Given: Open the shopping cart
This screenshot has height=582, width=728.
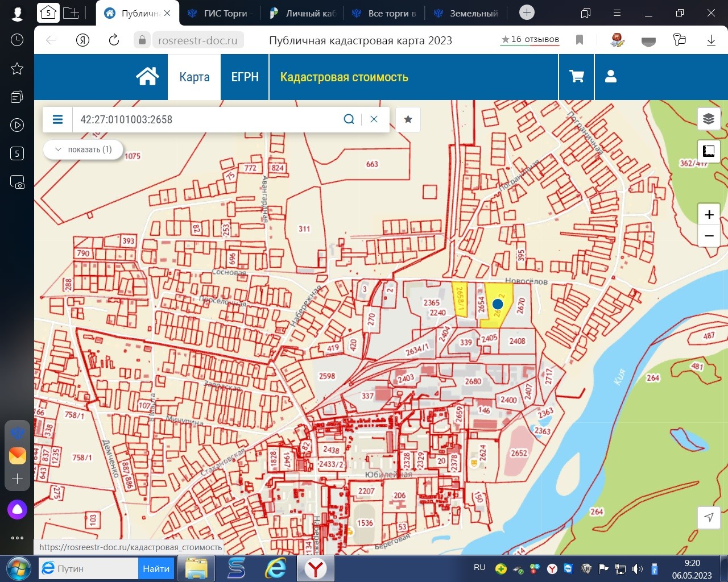Looking at the screenshot, I should click(x=577, y=77).
